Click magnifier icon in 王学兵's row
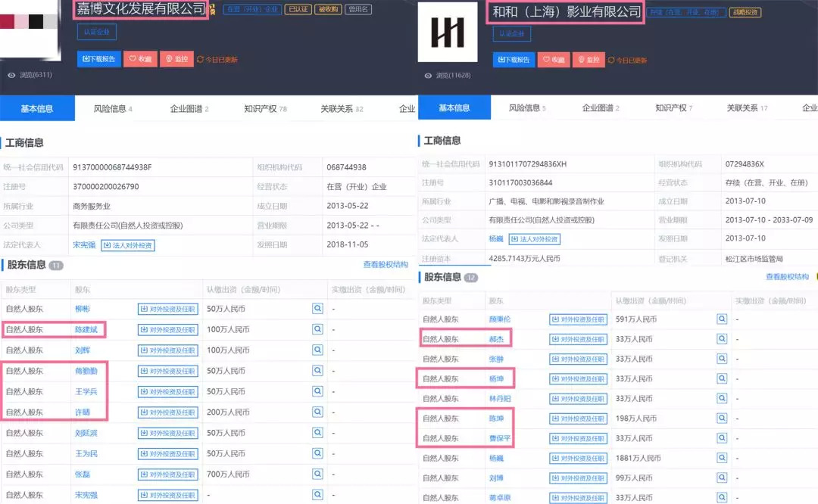The width and height of the screenshot is (818, 504). [317, 391]
